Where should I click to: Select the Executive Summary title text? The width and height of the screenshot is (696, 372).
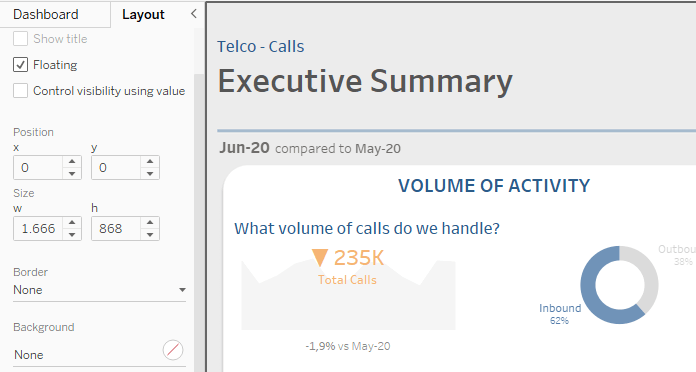[x=365, y=81]
